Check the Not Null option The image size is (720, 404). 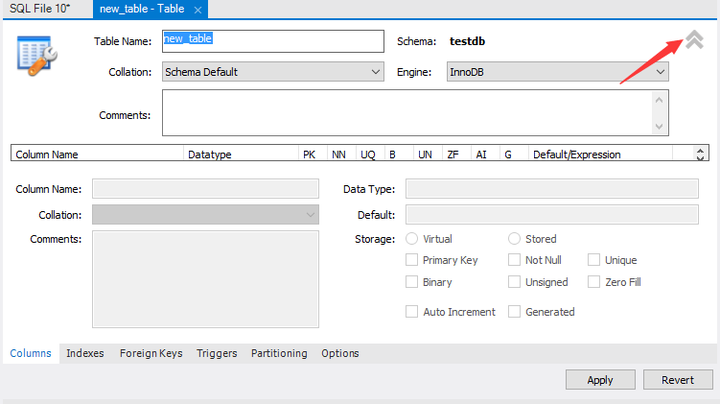514,260
